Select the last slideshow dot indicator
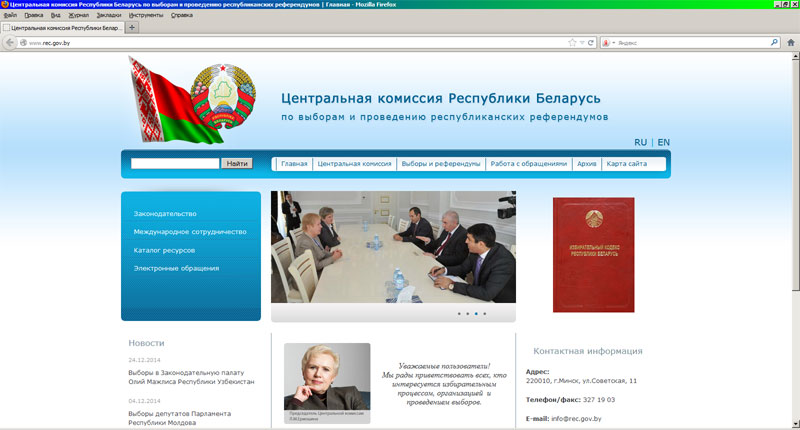 [x=485, y=314]
